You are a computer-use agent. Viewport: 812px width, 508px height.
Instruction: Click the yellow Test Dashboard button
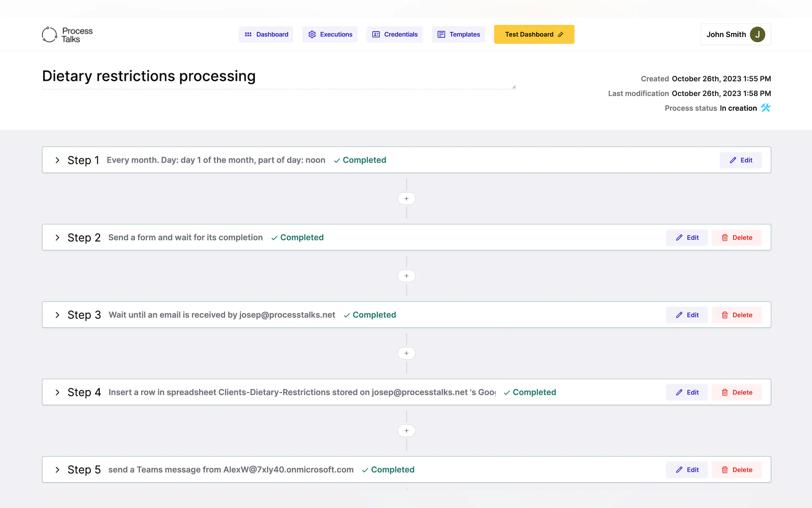click(x=534, y=35)
